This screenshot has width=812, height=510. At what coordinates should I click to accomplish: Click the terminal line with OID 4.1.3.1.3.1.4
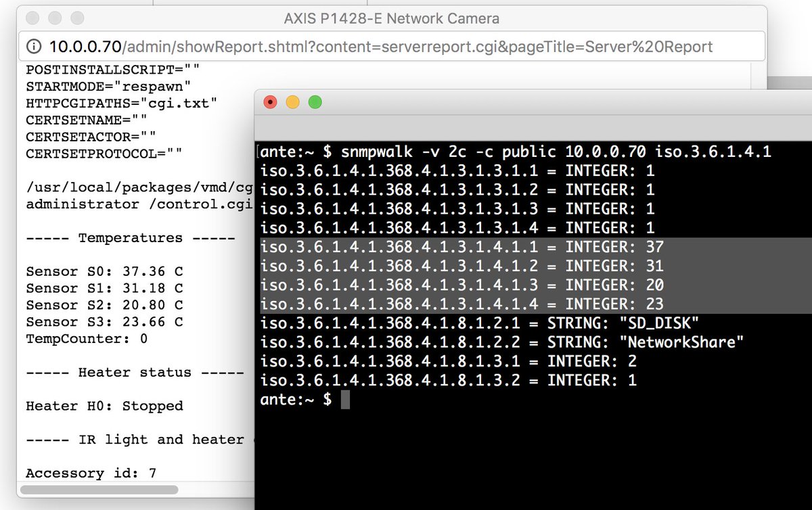(457, 228)
